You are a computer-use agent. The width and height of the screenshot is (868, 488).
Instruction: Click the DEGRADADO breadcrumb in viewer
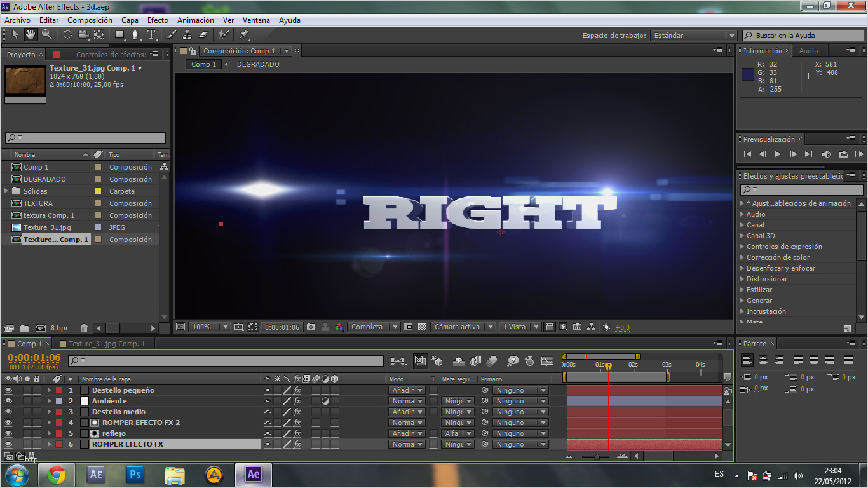(x=258, y=64)
